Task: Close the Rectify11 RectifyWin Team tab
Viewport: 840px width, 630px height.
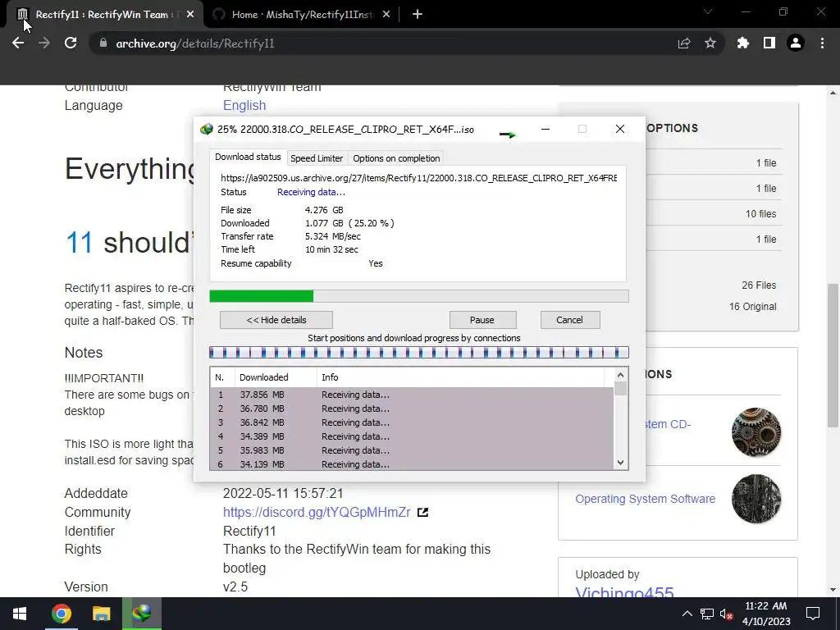Action: 190,15
